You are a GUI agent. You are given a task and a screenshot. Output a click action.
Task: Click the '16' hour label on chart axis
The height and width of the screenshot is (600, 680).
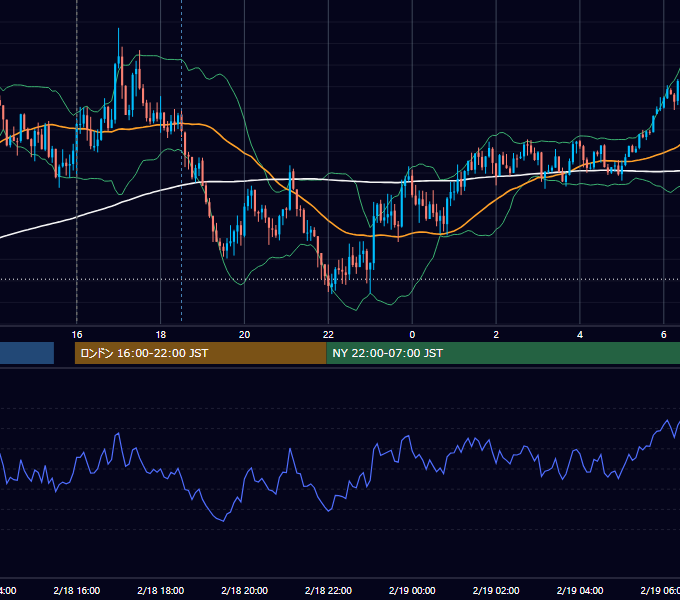click(77, 335)
